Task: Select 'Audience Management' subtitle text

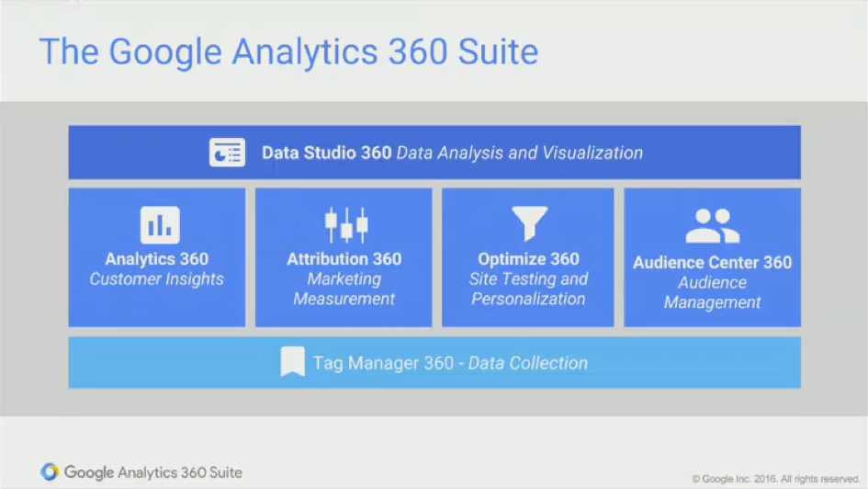Action: (x=713, y=292)
